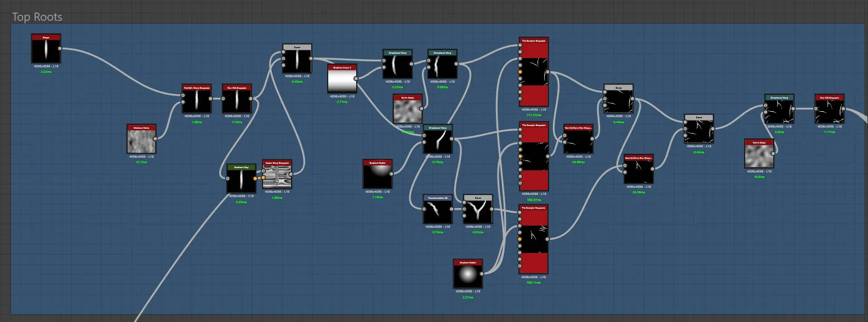868x322 pixels.
Task: Select the Gradient Linear 1 node
Action: 342,79
